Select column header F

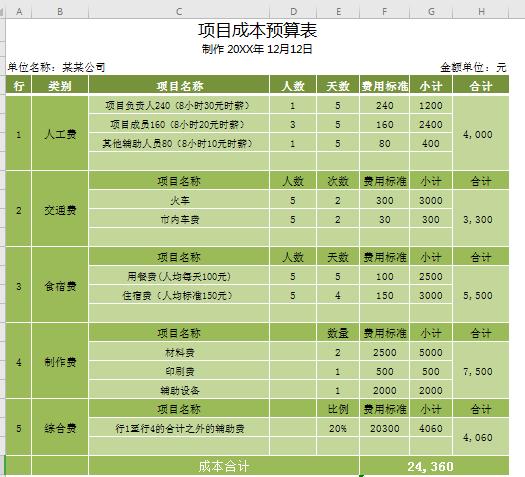(x=384, y=12)
